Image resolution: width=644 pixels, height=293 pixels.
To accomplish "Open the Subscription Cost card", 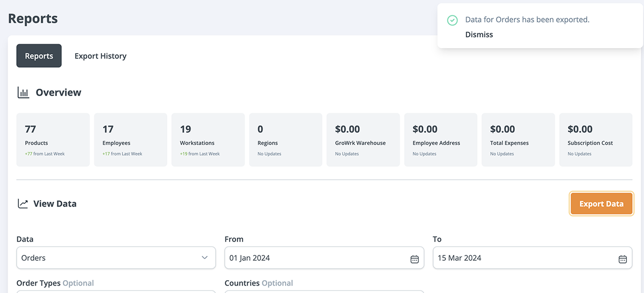I will pos(596,140).
